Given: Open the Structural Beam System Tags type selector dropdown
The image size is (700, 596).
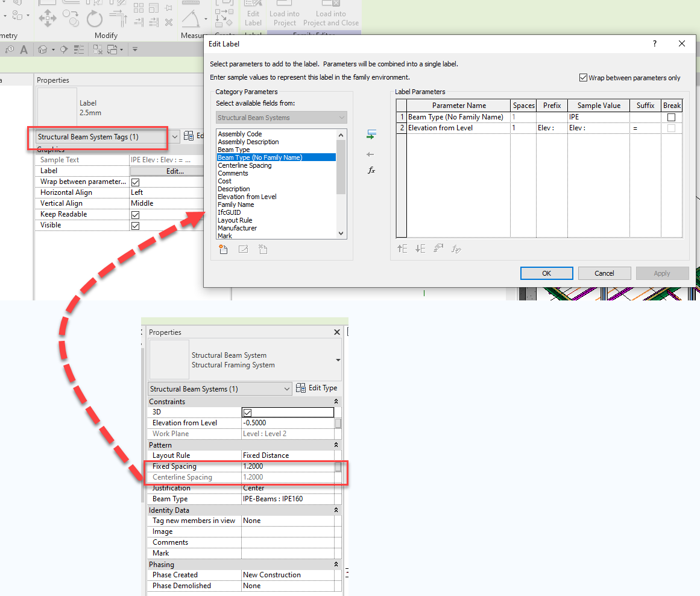Looking at the screenshot, I should click(x=174, y=138).
